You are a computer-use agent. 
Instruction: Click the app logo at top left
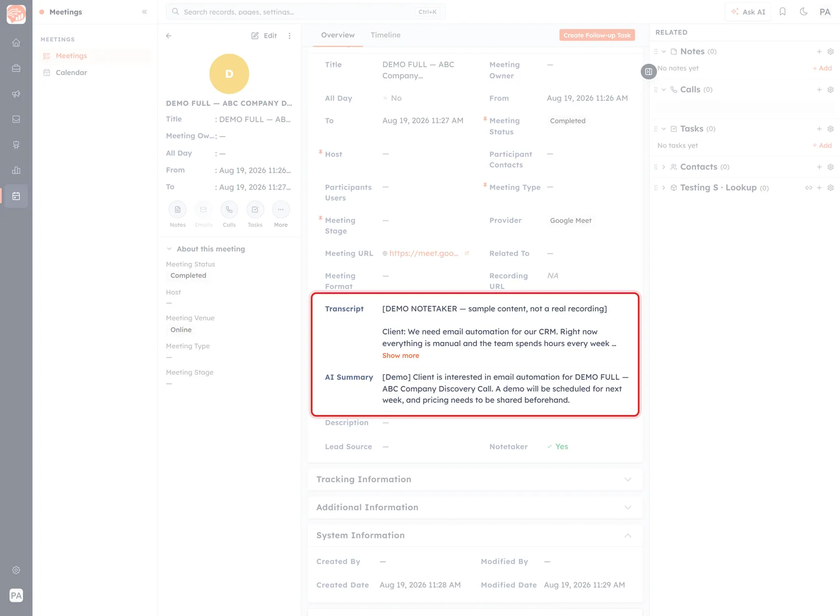point(16,14)
